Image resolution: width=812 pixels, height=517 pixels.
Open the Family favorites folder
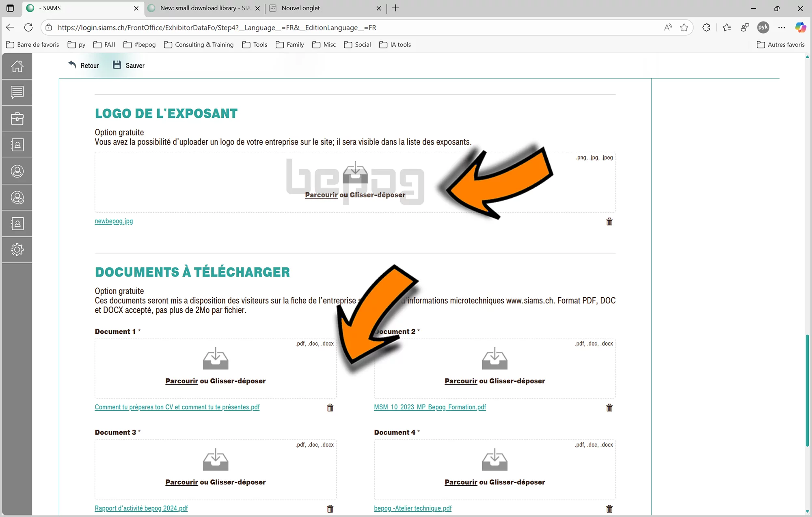[290, 45]
